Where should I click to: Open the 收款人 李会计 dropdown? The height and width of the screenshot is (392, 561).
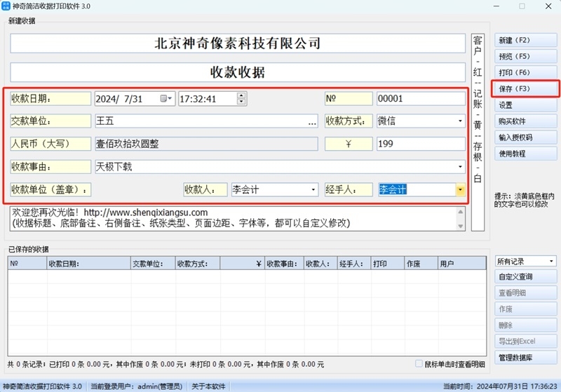point(313,189)
